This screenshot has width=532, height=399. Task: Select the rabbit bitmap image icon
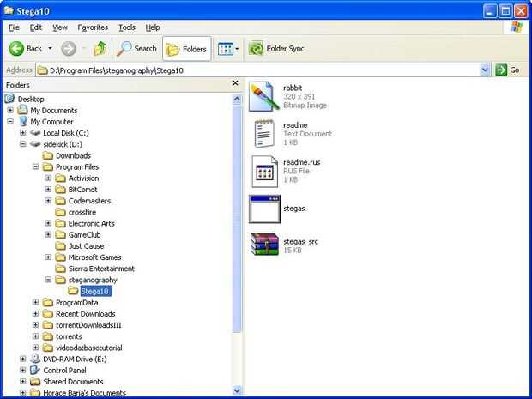click(264, 96)
